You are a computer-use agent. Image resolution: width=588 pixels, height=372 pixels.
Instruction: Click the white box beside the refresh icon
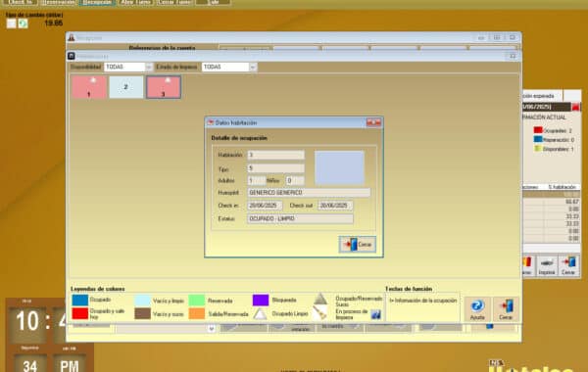pyautogui.click(x=11, y=23)
